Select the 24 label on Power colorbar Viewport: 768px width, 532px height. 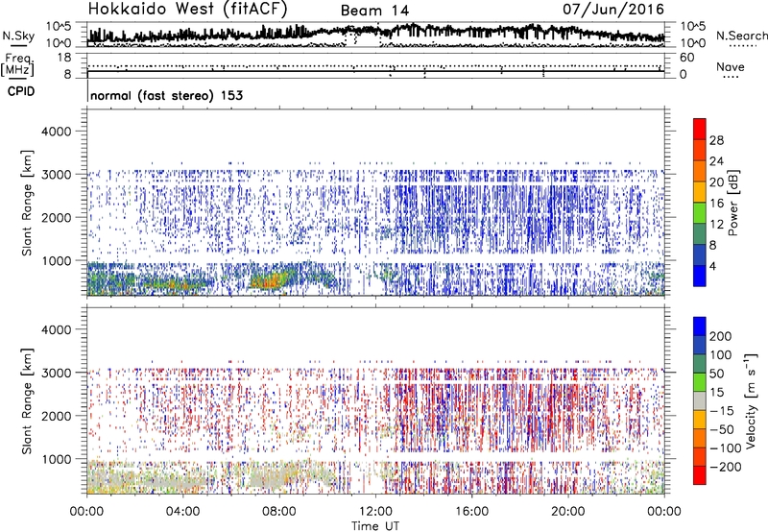(x=716, y=161)
